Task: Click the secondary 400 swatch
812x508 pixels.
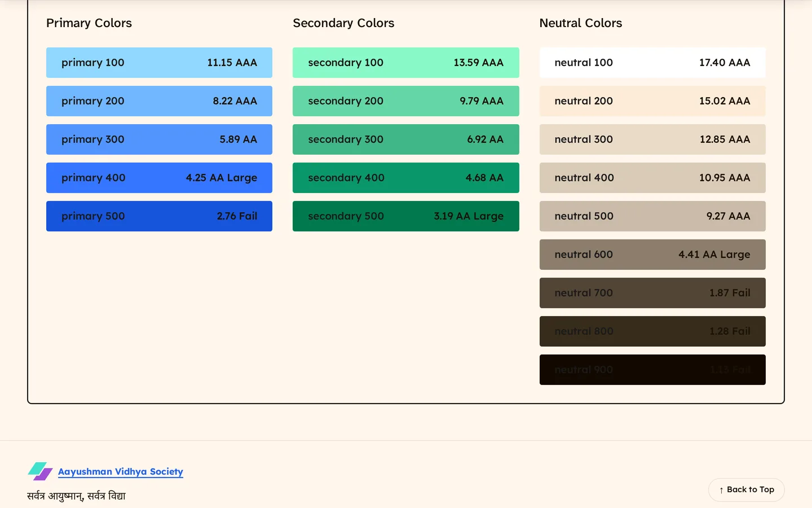Action: tap(406, 178)
